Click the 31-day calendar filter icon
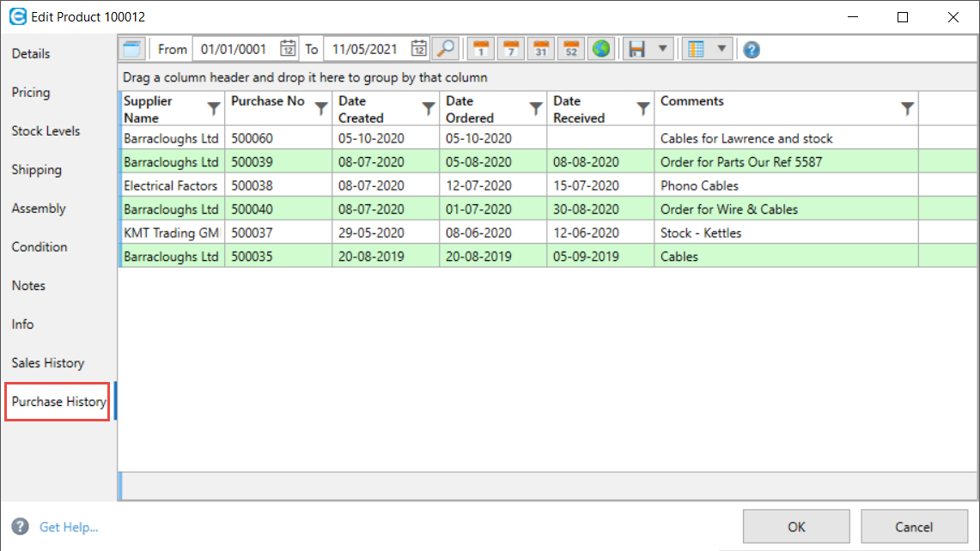 [541, 49]
